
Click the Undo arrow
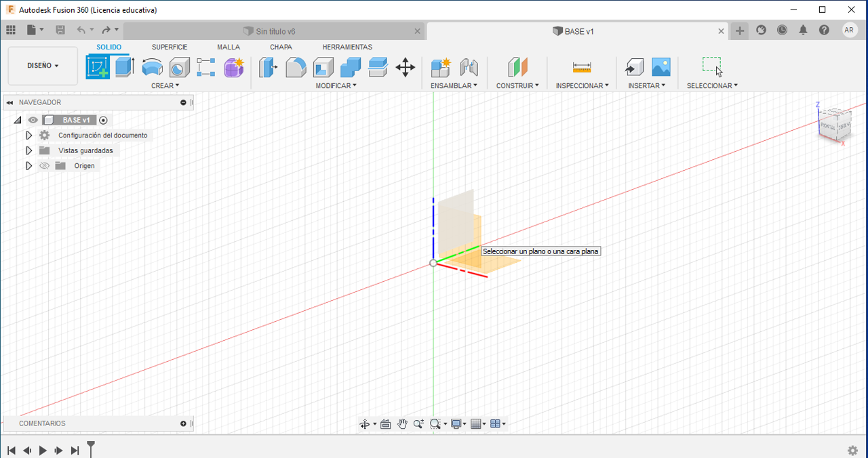(81, 30)
